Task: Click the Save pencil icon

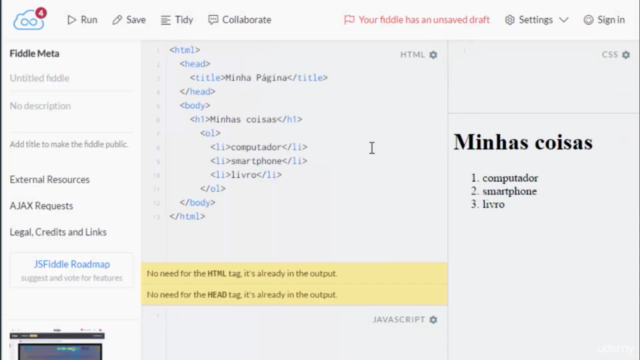Action: click(117, 20)
